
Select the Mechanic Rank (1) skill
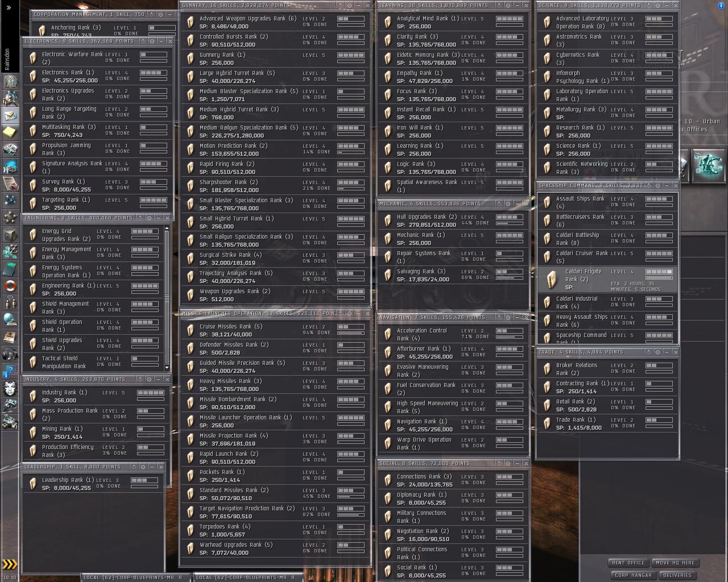(x=453, y=239)
